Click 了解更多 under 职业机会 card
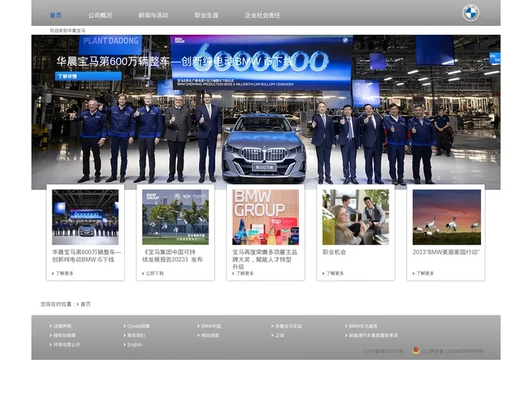 [333, 273]
